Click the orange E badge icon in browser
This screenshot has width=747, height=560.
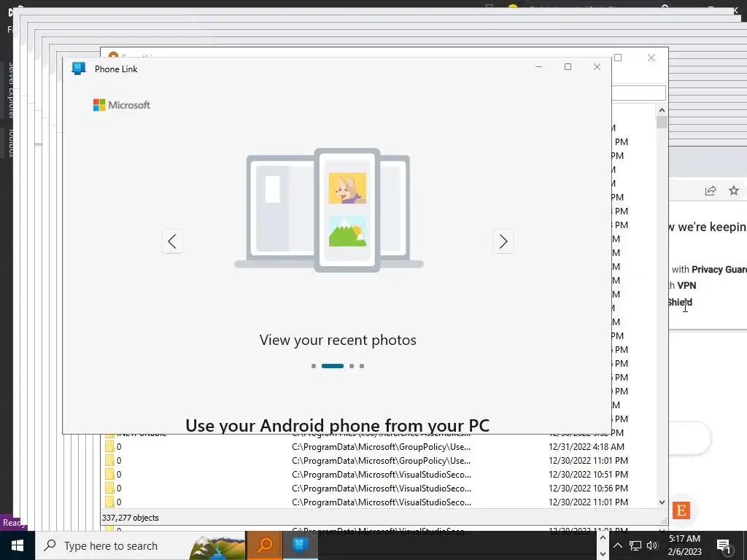[x=681, y=510]
